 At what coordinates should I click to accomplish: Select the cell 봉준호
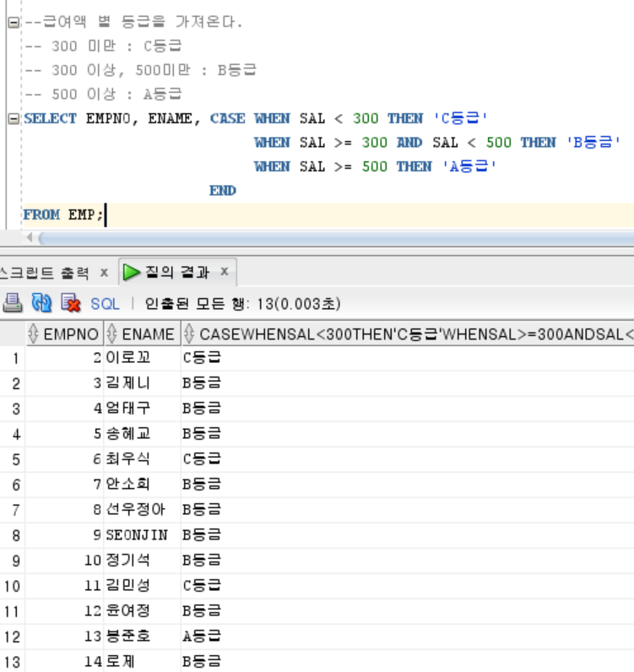click(x=143, y=636)
